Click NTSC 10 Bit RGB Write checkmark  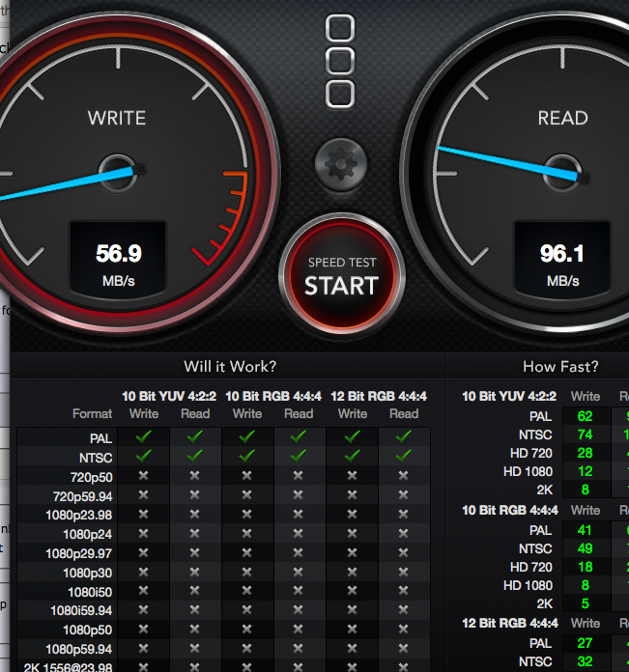(x=247, y=456)
